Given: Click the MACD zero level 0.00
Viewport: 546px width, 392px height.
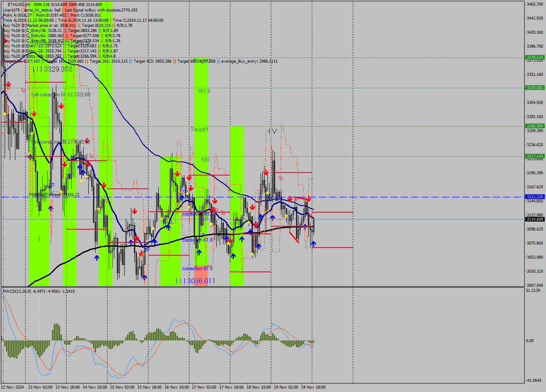Looking at the screenshot, I should [531, 340].
